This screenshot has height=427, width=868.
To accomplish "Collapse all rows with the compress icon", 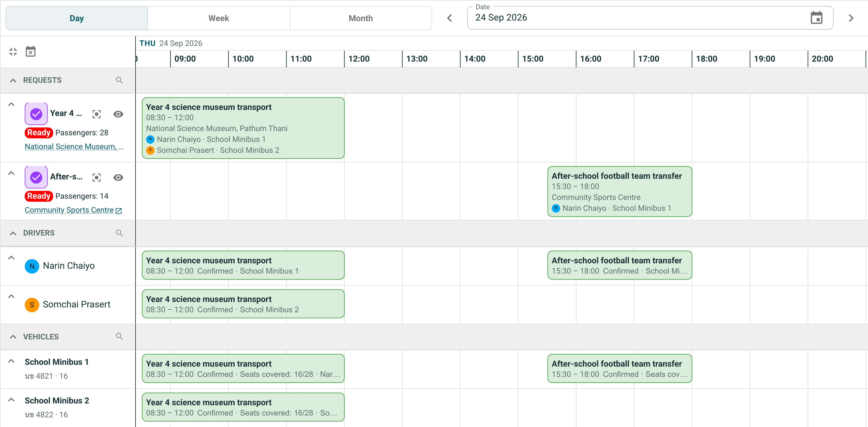I will [x=13, y=52].
